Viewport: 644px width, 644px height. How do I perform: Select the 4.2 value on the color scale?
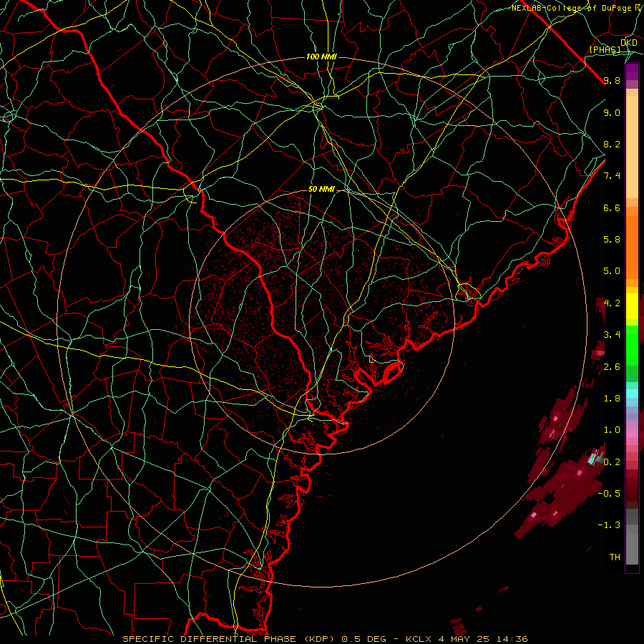click(612, 303)
